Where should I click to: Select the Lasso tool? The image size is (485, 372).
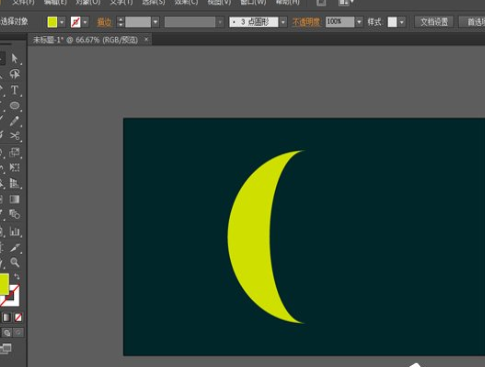point(14,74)
